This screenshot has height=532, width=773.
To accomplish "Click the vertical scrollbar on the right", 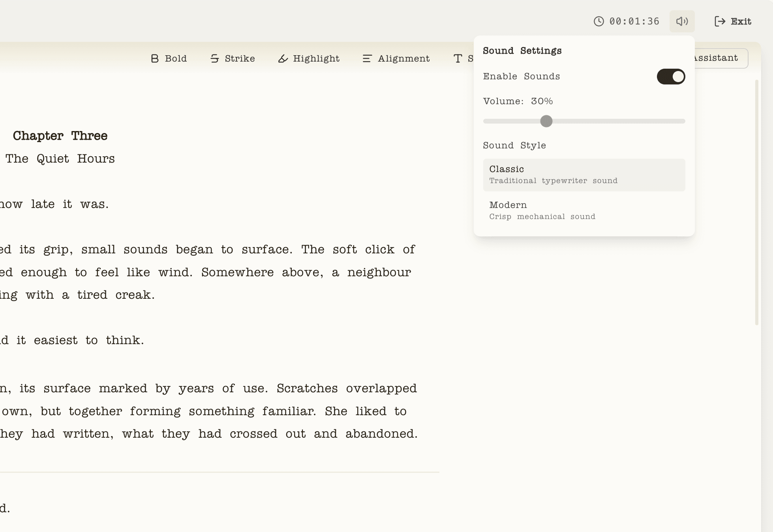I will point(756,202).
